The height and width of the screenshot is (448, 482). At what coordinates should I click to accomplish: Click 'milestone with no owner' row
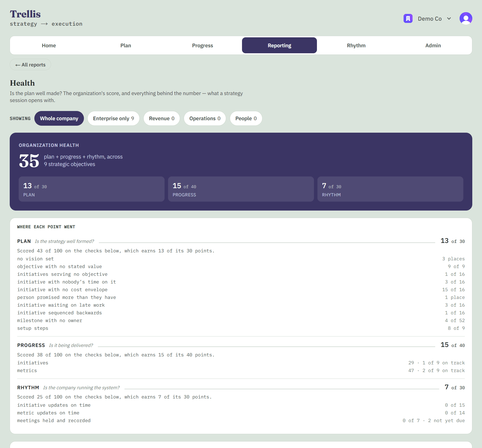[x=241, y=321]
